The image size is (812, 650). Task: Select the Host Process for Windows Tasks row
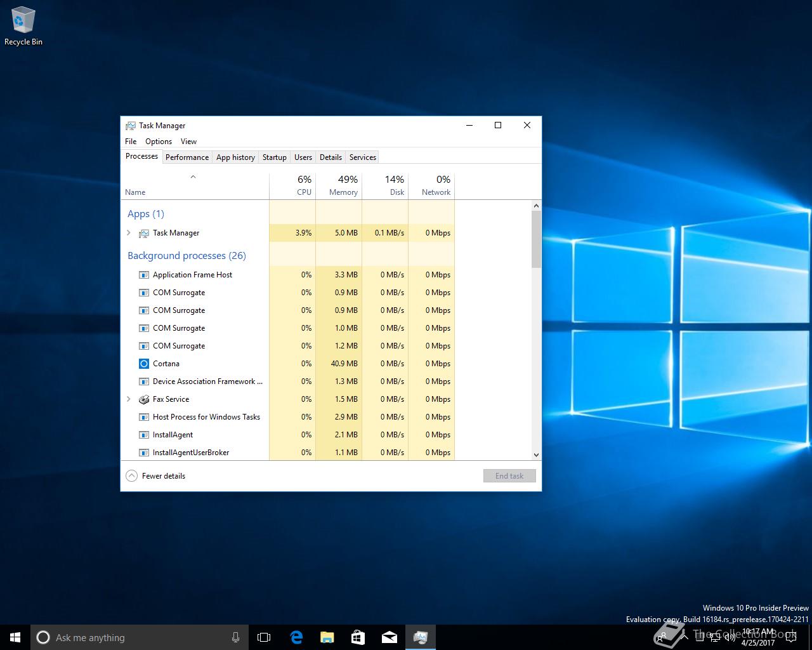288,417
